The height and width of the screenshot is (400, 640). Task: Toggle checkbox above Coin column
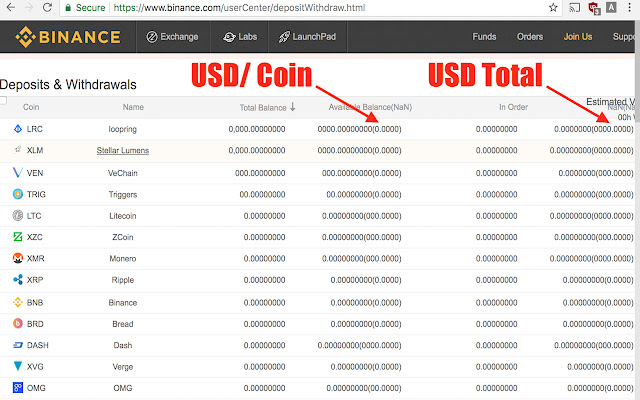click(3, 100)
